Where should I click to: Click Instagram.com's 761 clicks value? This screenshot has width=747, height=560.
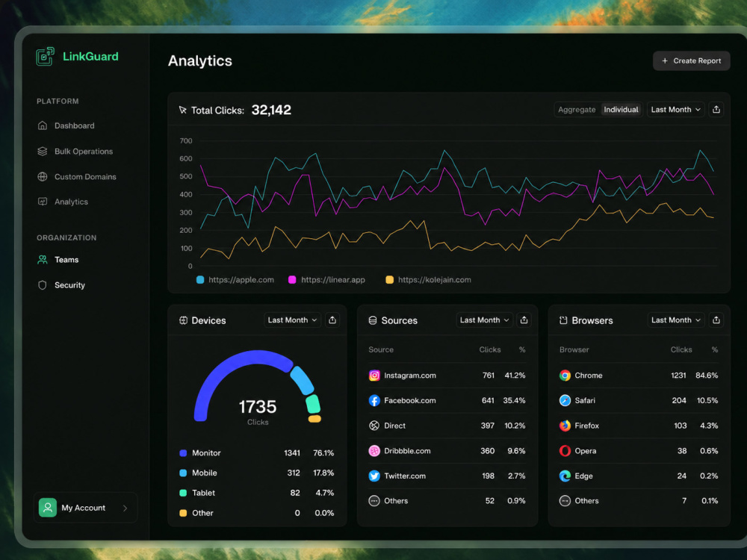489,376
